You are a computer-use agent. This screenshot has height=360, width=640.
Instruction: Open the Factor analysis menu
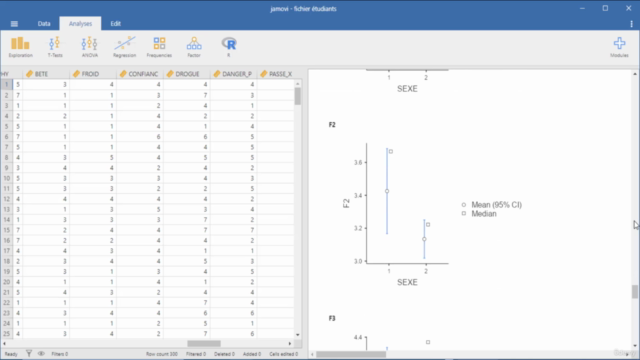[194, 47]
